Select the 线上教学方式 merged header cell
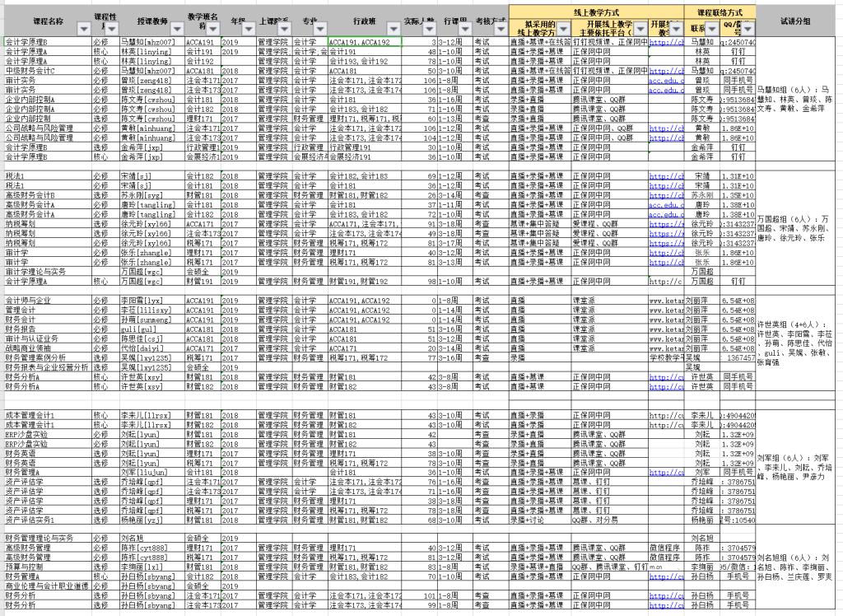This screenshot has height=616, width=843. (597, 12)
